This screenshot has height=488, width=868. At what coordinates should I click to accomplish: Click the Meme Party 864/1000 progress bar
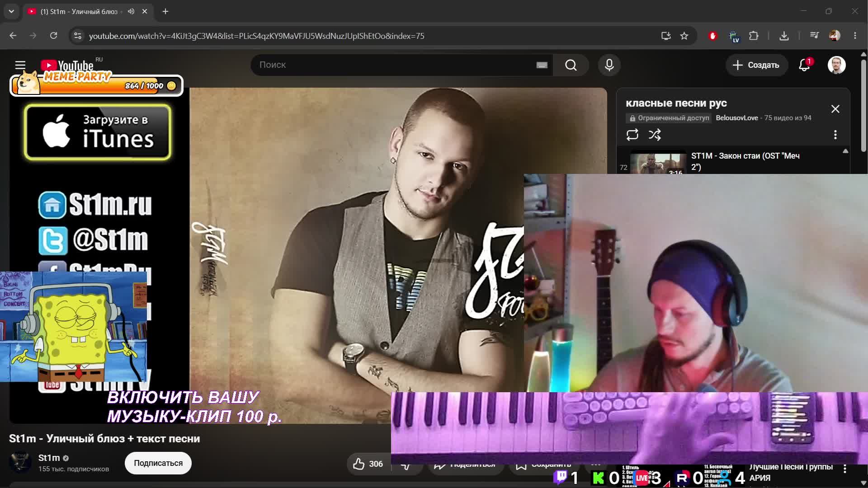point(96,85)
